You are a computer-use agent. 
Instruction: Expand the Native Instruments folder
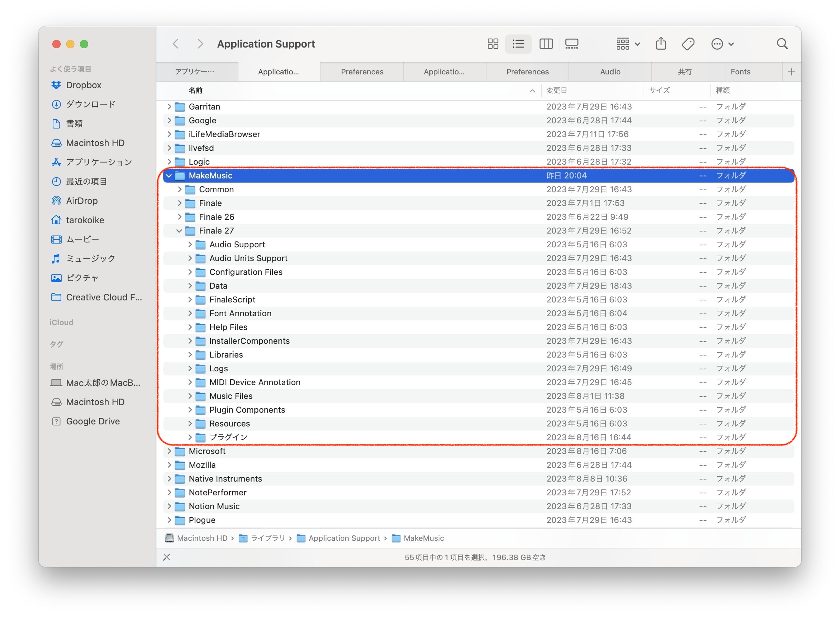click(169, 479)
